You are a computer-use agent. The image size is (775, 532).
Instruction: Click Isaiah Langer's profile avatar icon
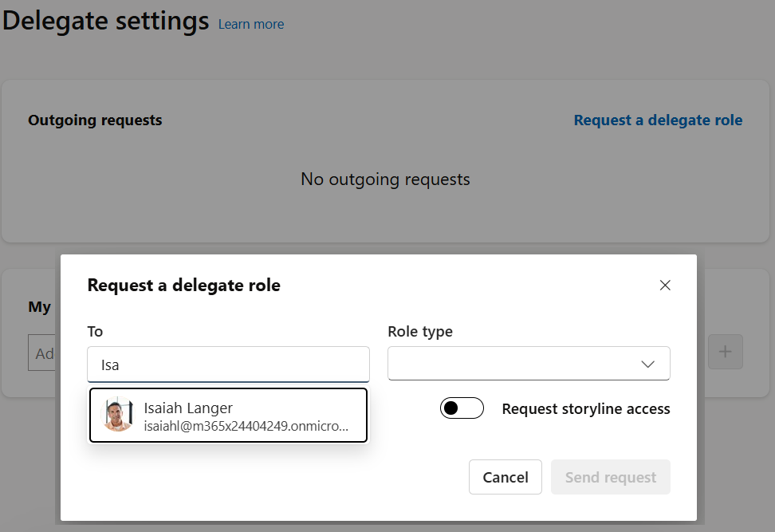(117, 415)
